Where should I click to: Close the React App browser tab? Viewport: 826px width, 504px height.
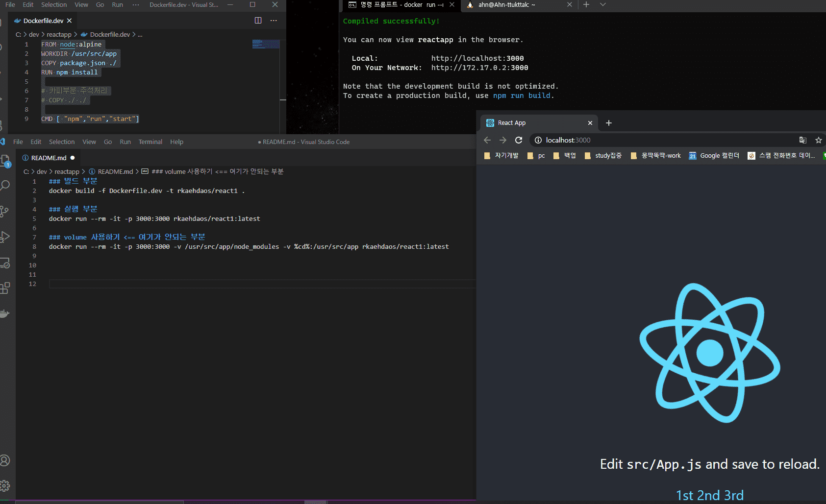(590, 123)
